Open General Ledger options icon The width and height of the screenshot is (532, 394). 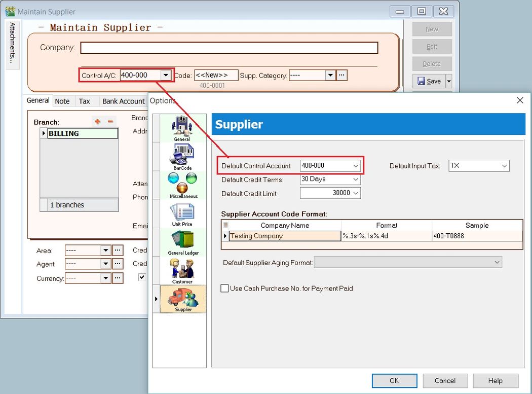[183, 241]
